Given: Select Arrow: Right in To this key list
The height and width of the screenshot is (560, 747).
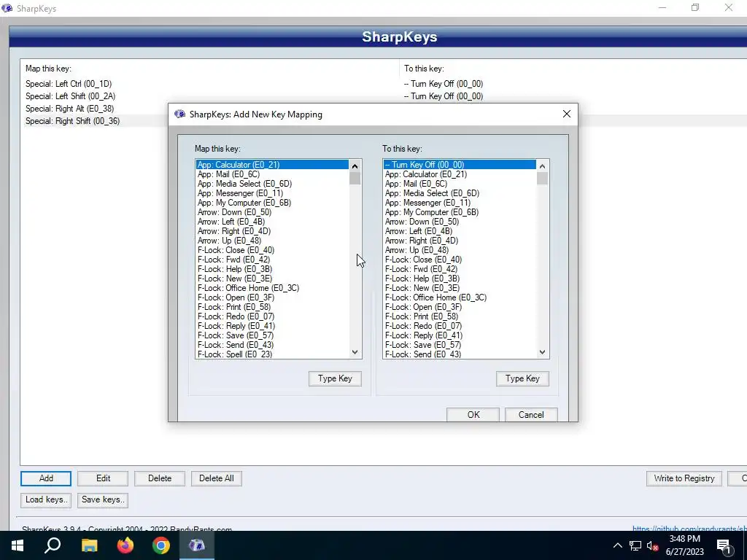Looking at the screenshot, I should click(x=460, y=241).
